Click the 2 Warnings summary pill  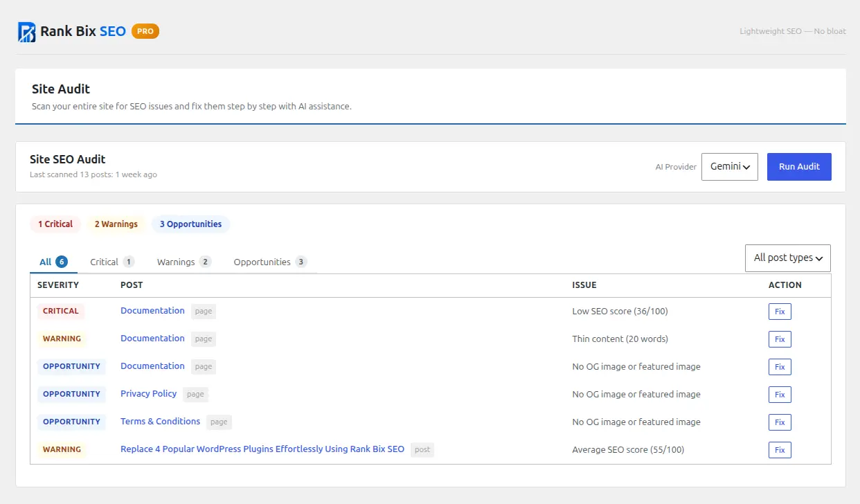point(116,224)
